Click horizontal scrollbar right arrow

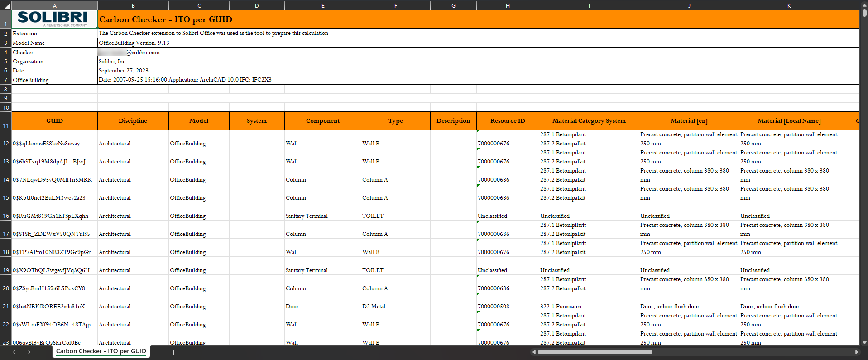pos(856,352)
